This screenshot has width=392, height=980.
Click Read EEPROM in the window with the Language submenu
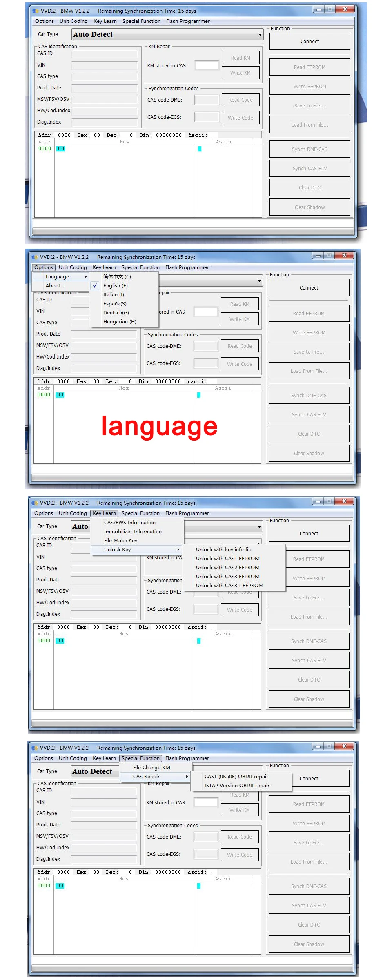(x=309, y=314)
